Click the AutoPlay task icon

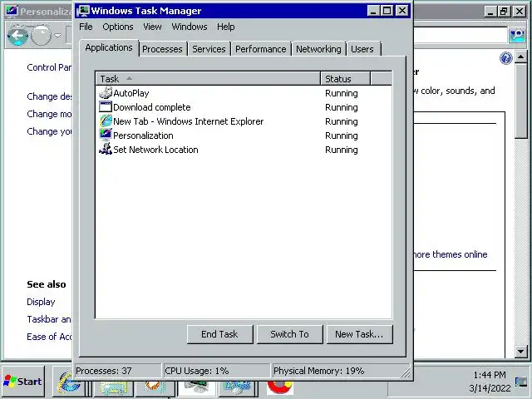[106, 92]
